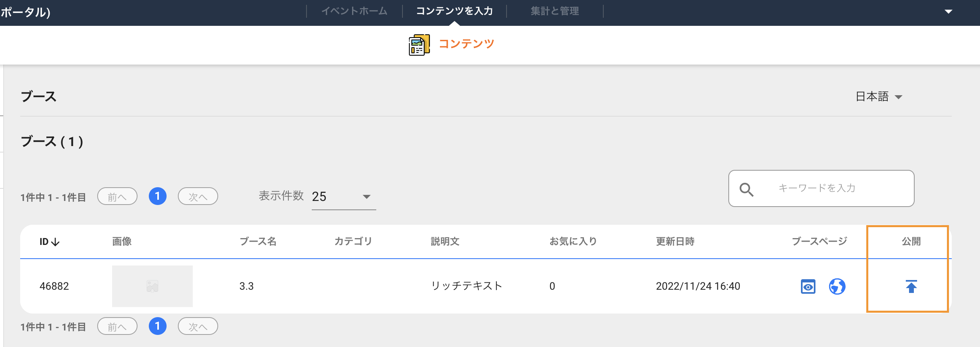980x347 pixels.
Task: Click the booth preview eye icon
Action: click(x=808, y=287)
